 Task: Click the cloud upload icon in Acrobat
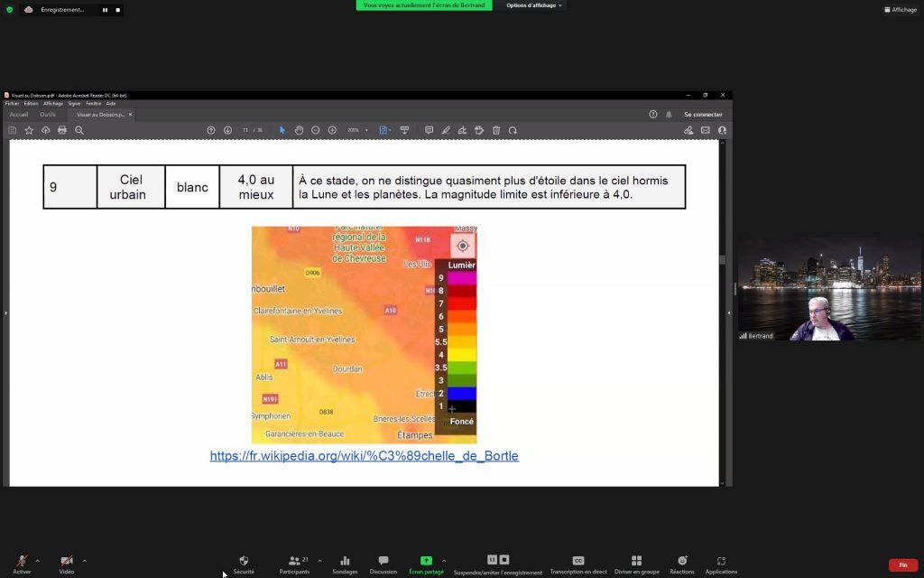[45, 130]
